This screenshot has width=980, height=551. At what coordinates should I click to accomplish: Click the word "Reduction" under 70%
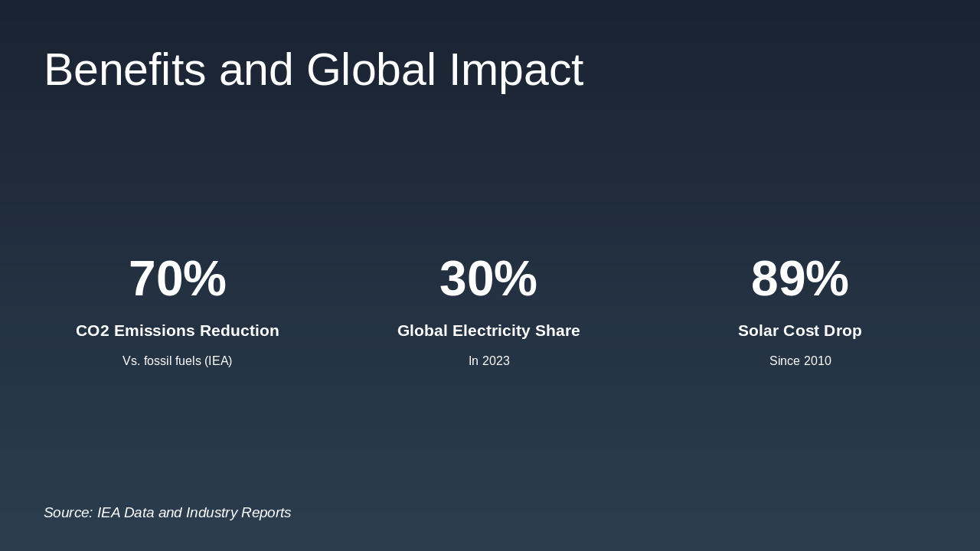[x=240, y=331]
